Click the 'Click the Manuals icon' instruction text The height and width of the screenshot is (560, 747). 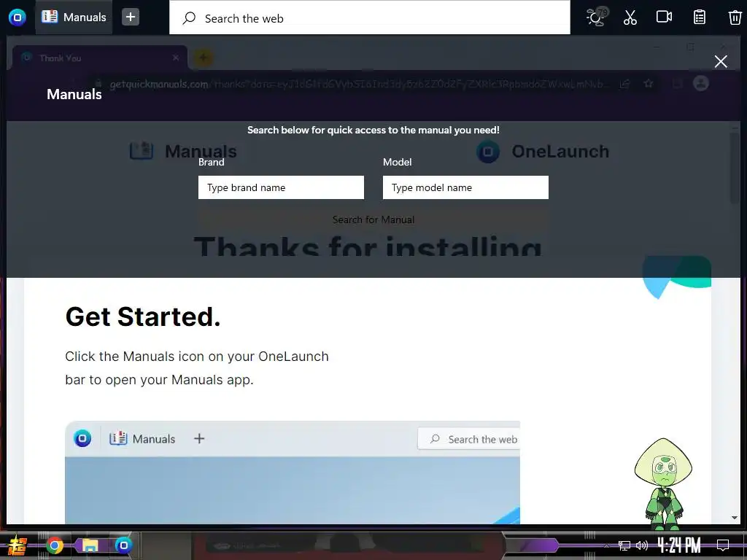pyautogui.click(x=197, y=368)
